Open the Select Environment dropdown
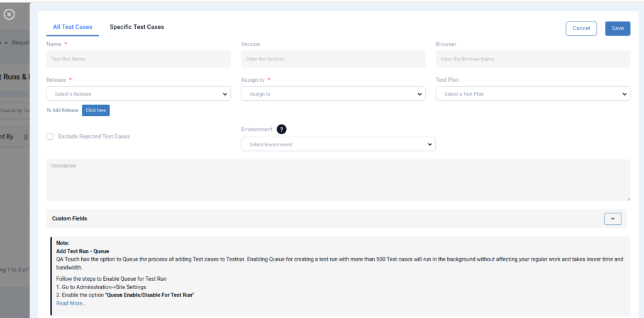The image size is (644, 318). (338, 144)
